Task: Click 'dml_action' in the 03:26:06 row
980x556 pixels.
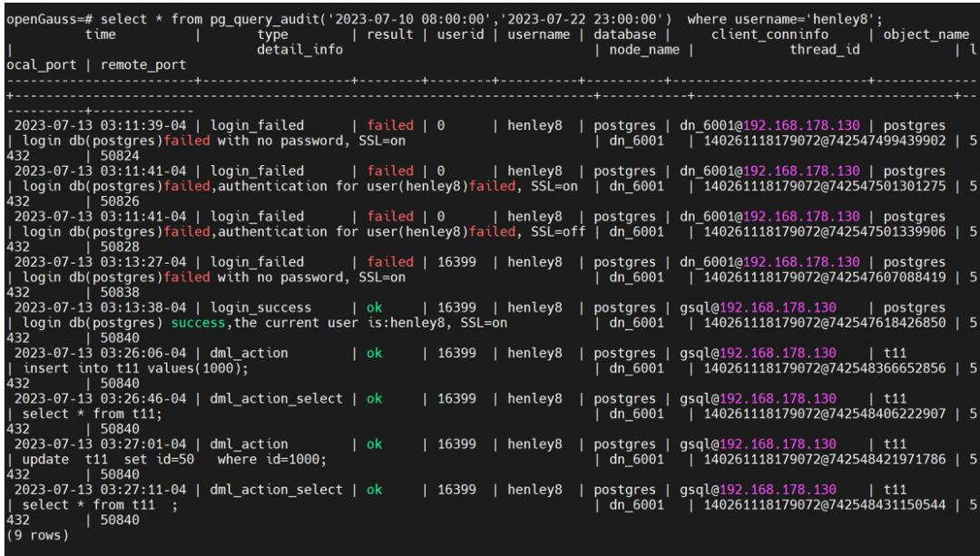Action: click(250, 353)
